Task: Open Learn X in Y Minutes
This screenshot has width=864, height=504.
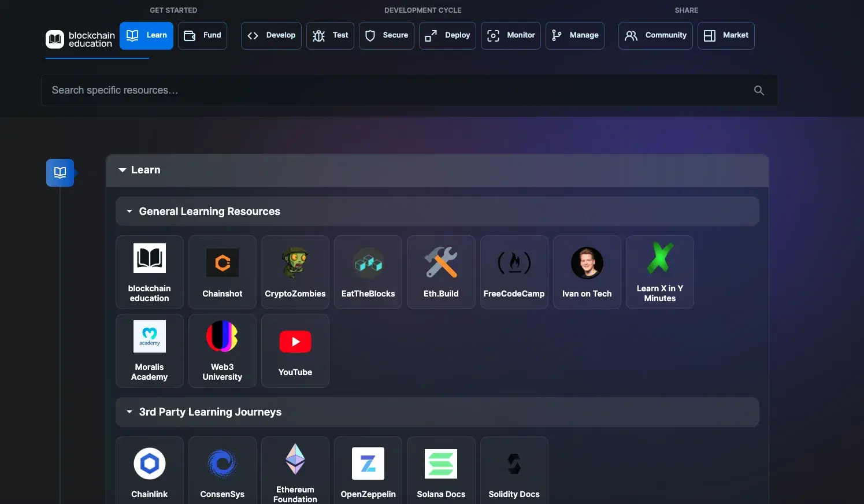Action: [x=660, y=272]
